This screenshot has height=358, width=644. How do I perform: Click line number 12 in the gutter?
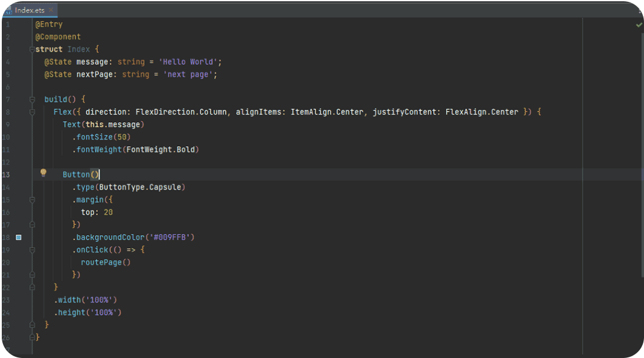tap(6, 162)
